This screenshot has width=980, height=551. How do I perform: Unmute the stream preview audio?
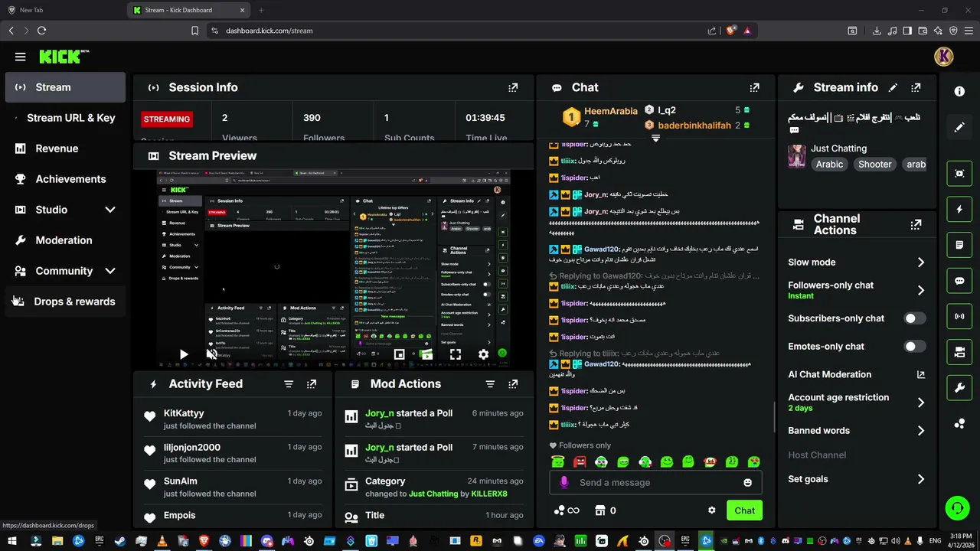pyautogui.click(x=211, y=354)
